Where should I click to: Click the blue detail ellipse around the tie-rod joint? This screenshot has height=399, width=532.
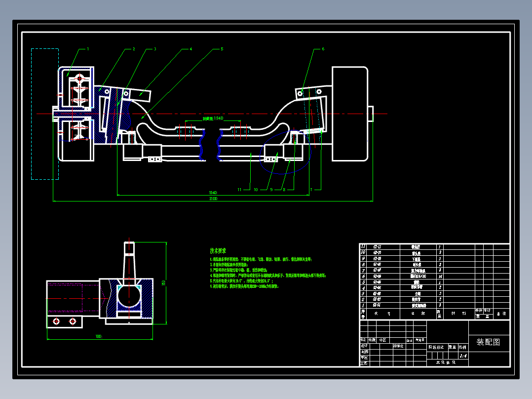(x=285, y=153)
